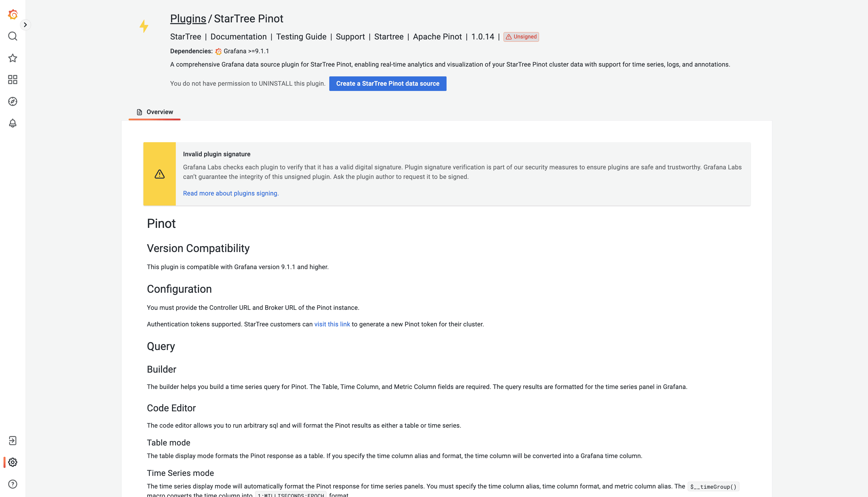The height and width of the screenshot is (497, 868).
Task: Open the Apache Pinot link
Action: click(437, 36)
